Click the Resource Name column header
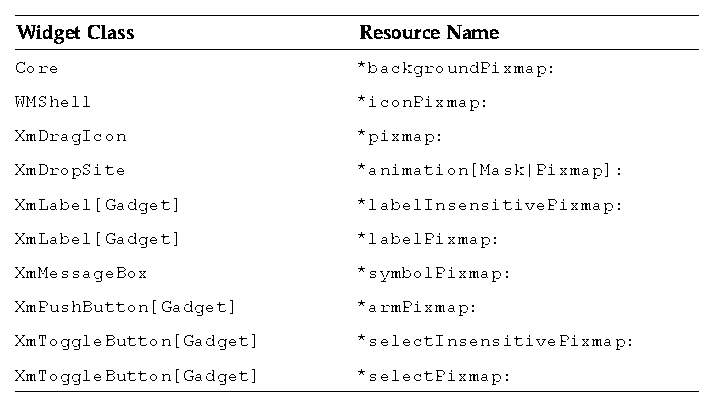Image resolution: width=714 pixels, height=407 pixels. tap(429, 33)
